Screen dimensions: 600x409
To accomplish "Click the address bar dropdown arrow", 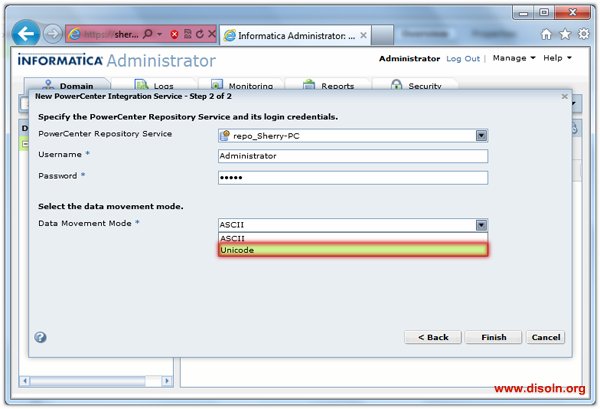I will (x=160, y=34).
